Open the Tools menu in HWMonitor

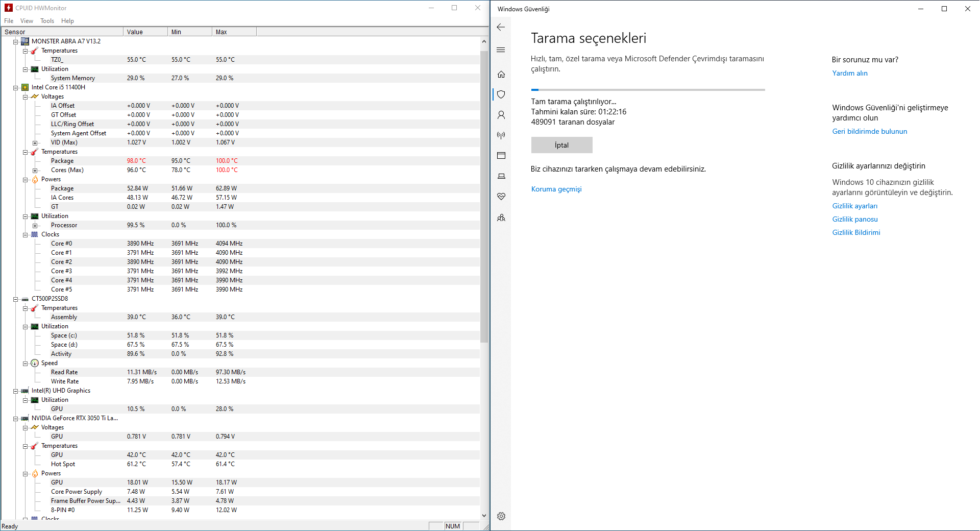(47, 20)
